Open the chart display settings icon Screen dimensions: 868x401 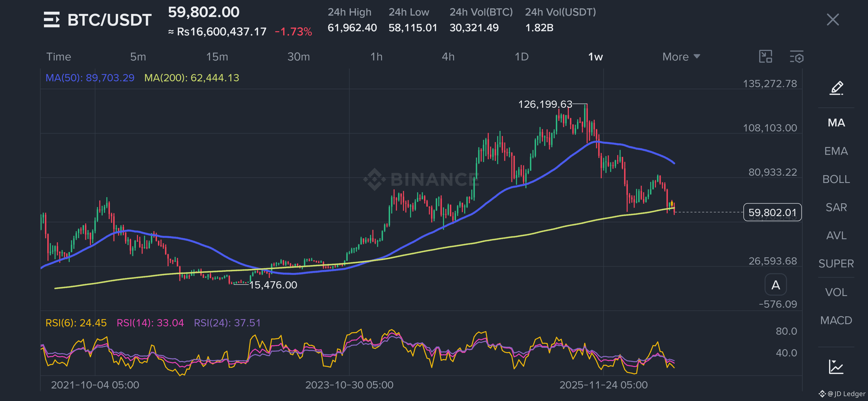(797, 57)
